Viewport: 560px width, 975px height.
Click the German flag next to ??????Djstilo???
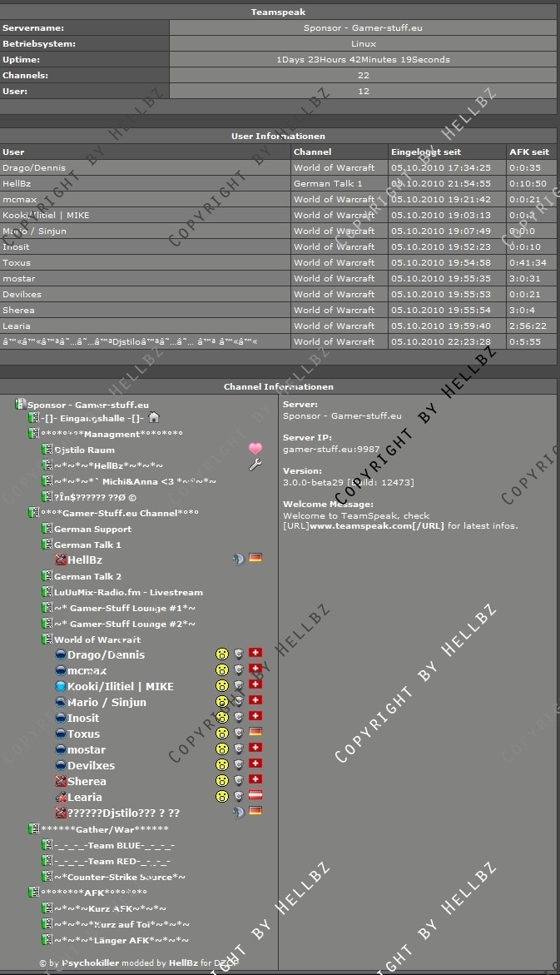click(x=255, y=810)
